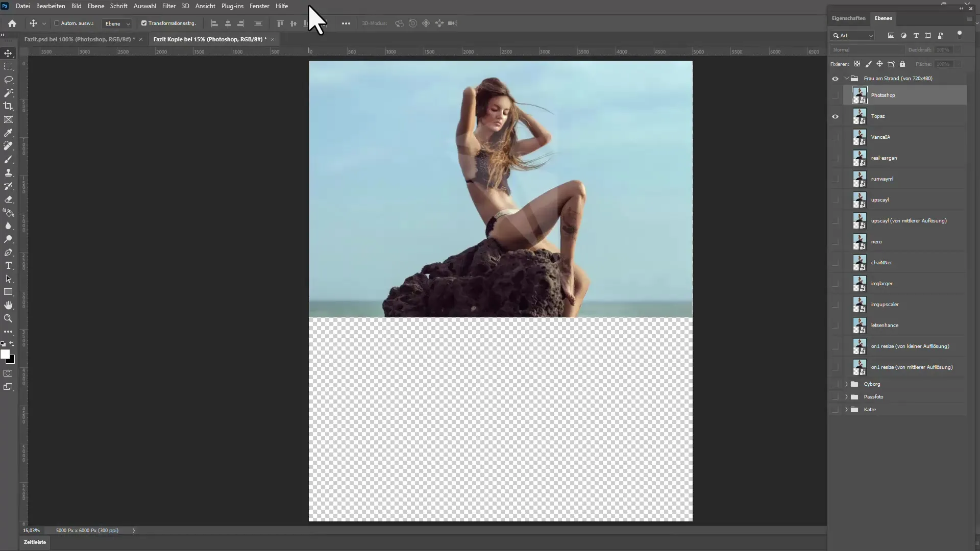Select the Move tool in toolbar
Screen dimensions: 980x551
pos(9,53)
